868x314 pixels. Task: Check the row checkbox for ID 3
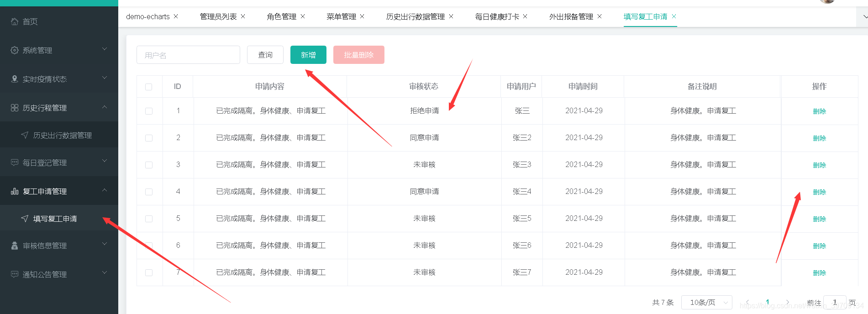coord(149,165)
